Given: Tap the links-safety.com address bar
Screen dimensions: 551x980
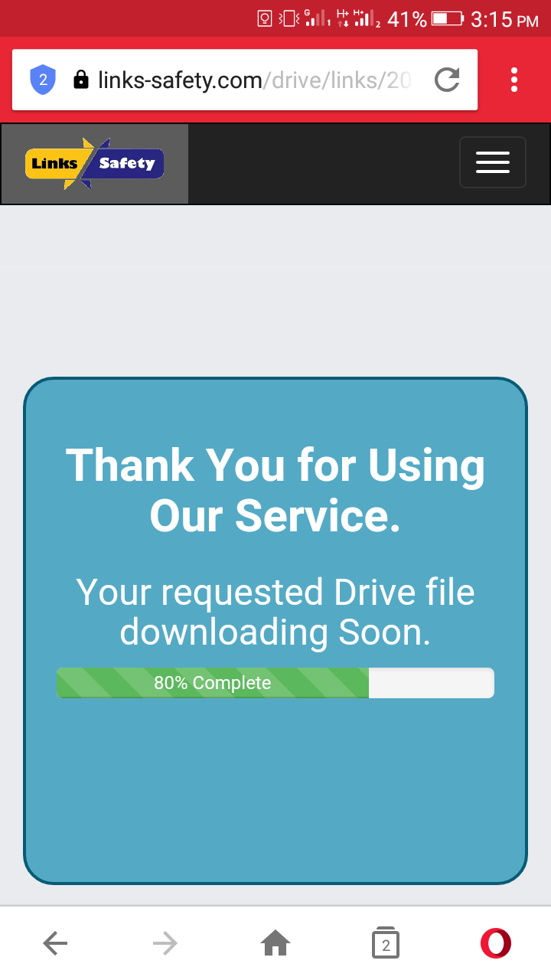Looking at the screenshot, I should point(245,80).
